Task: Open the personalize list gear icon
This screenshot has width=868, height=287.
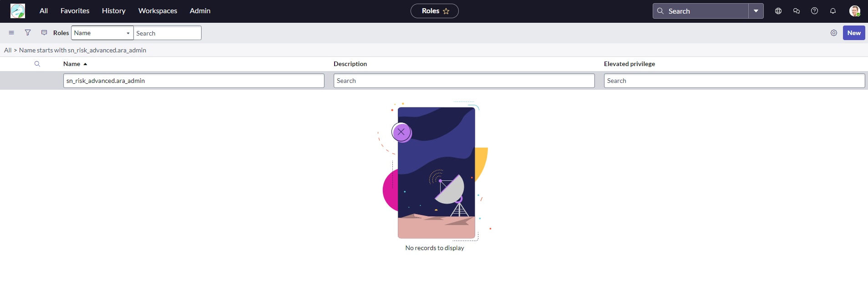Action: (x=834, y=33)
